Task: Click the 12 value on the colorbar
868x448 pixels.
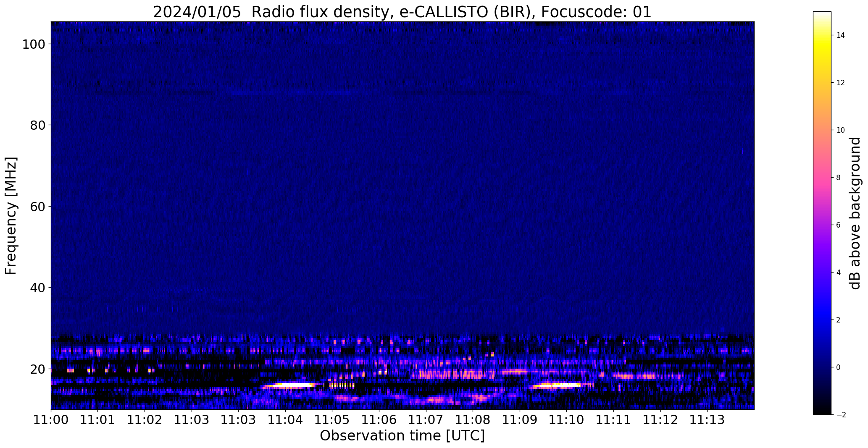Action: (x=841, y=83)
